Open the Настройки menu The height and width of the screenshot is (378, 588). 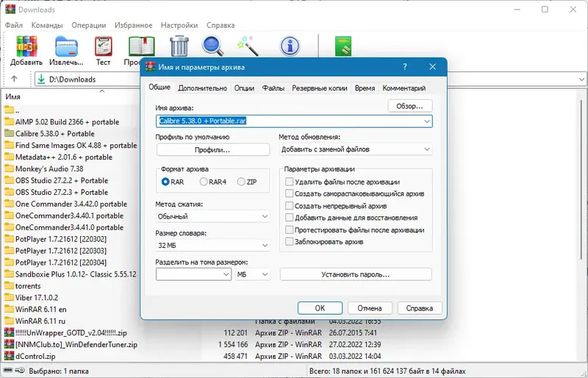point(179,25)
